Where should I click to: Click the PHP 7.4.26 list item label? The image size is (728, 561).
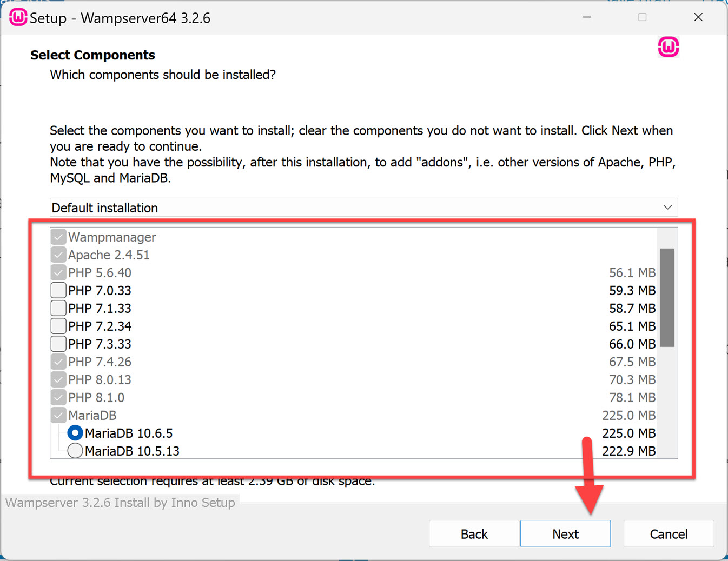100,362
